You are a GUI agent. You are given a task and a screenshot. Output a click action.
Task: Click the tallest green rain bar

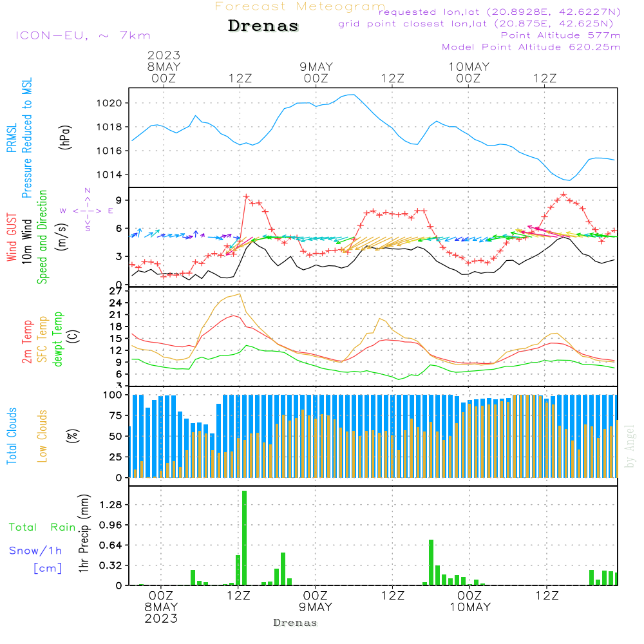[x=244, y=538]
